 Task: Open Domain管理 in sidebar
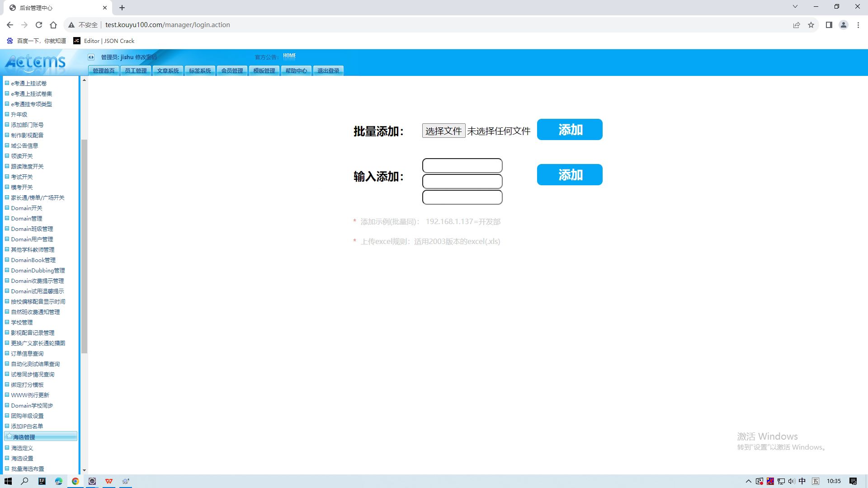(x=27, y=218)
